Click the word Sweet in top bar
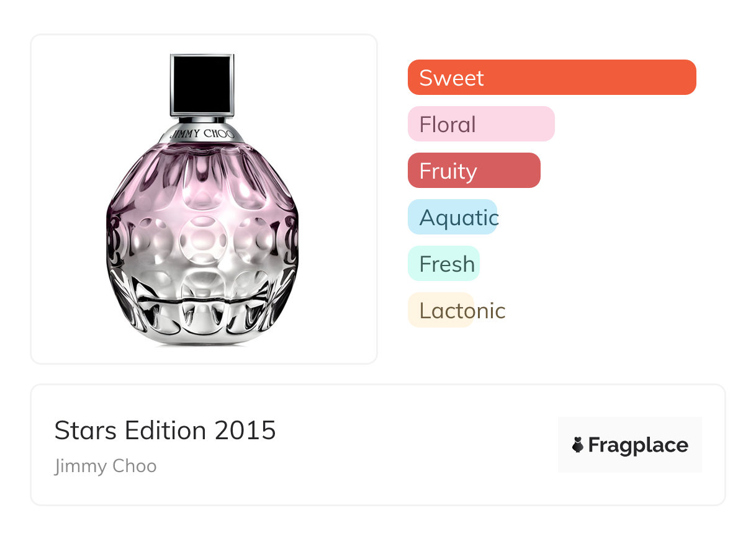 click(x=451, y=78)
